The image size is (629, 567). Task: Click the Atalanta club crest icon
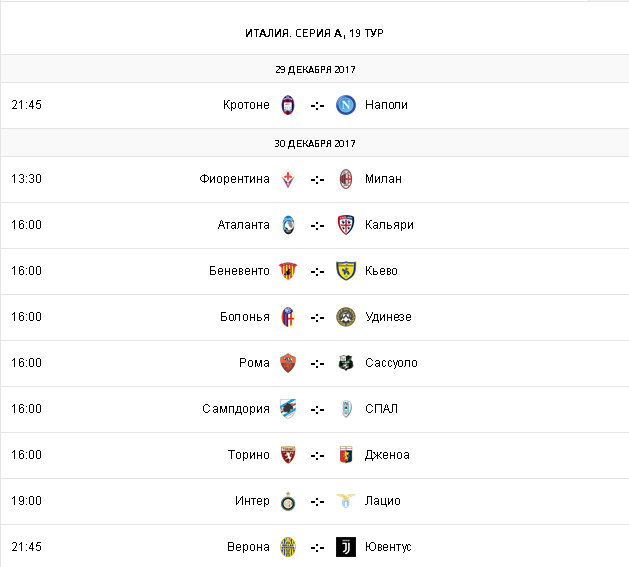click(x=288, y=225)
